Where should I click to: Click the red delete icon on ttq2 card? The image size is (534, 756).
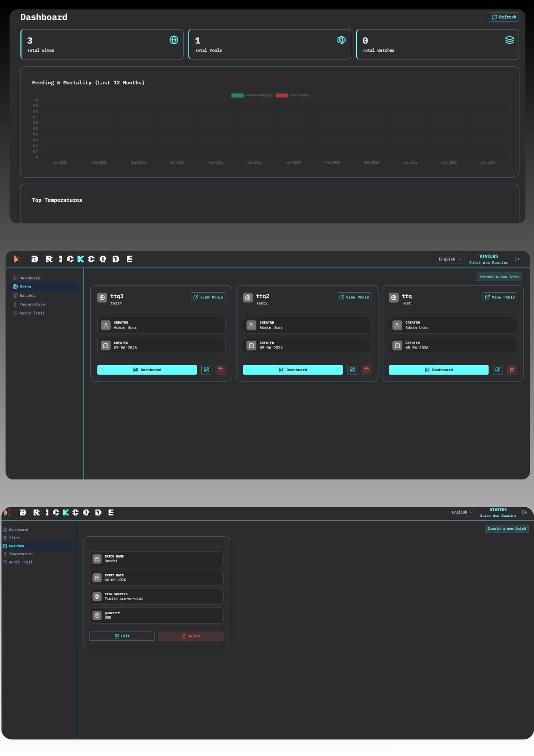coord(366,370)
